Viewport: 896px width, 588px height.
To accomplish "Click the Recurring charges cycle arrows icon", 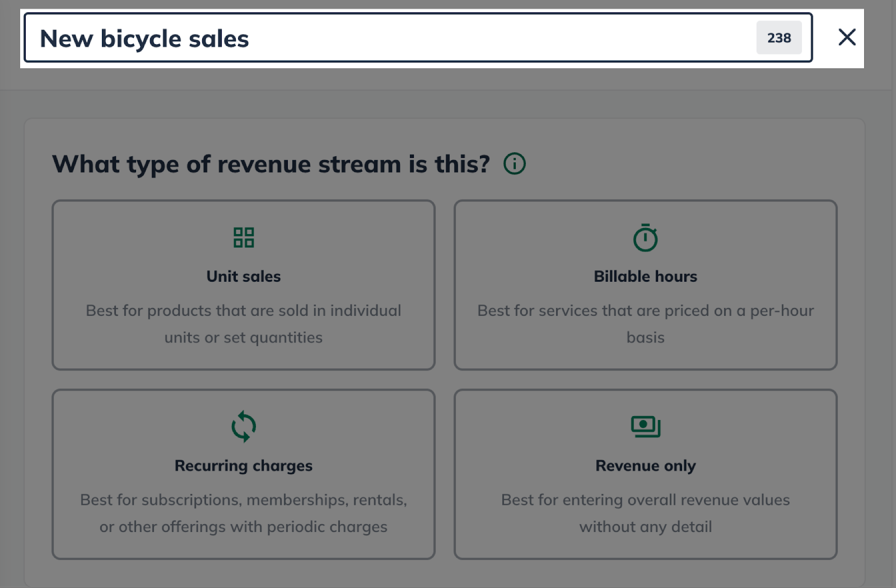I will pos(244,427).
